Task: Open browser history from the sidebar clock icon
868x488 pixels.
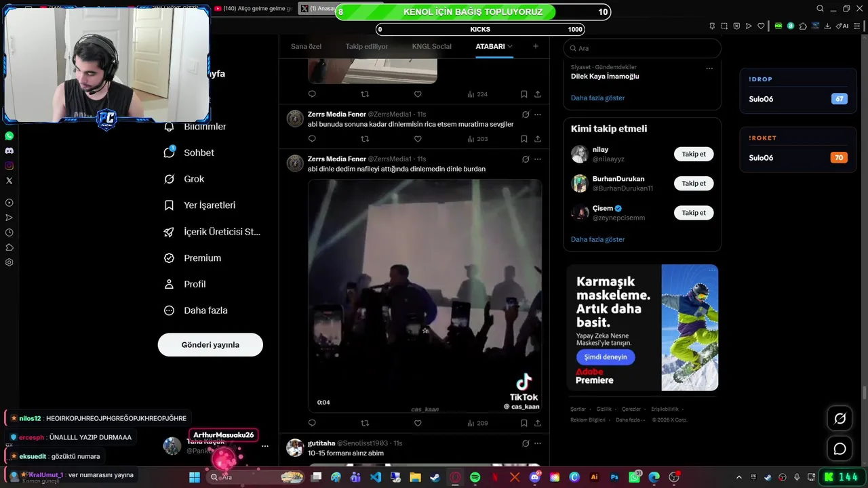Action: (9, 232)
